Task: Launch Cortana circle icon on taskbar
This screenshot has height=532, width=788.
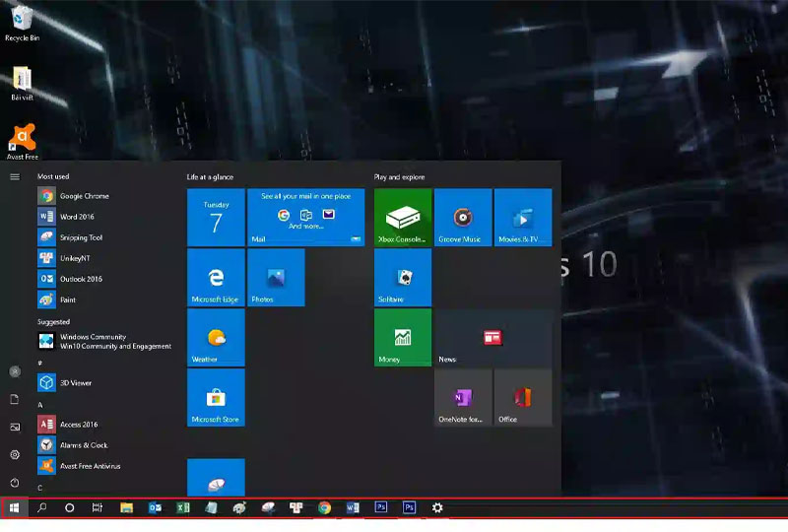Action: (x=69, y=508)
